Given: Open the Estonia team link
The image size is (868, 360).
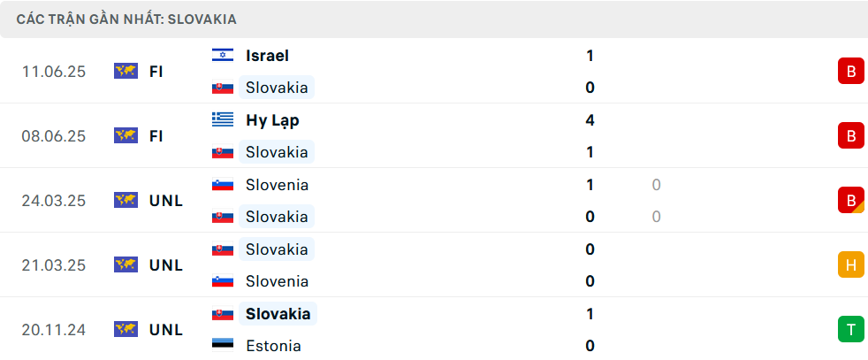Looking at the screenshot, I should click(273, 346).
